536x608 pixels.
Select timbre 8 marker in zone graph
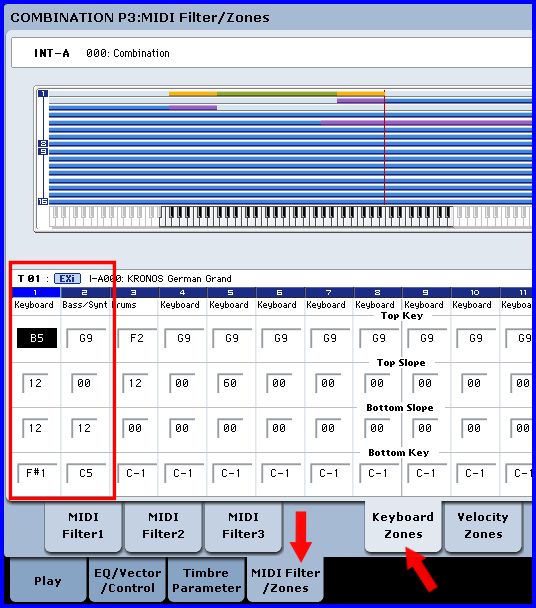43,143
